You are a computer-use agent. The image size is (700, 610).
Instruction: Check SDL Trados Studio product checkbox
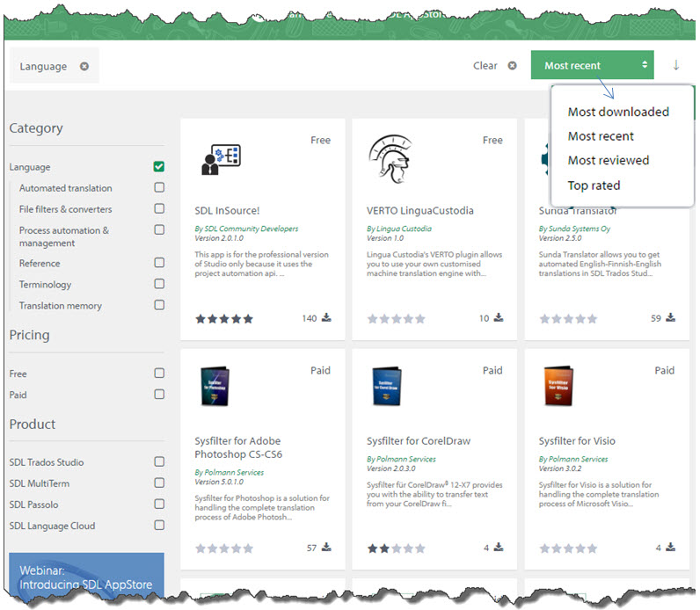click(x=159, y=461)
